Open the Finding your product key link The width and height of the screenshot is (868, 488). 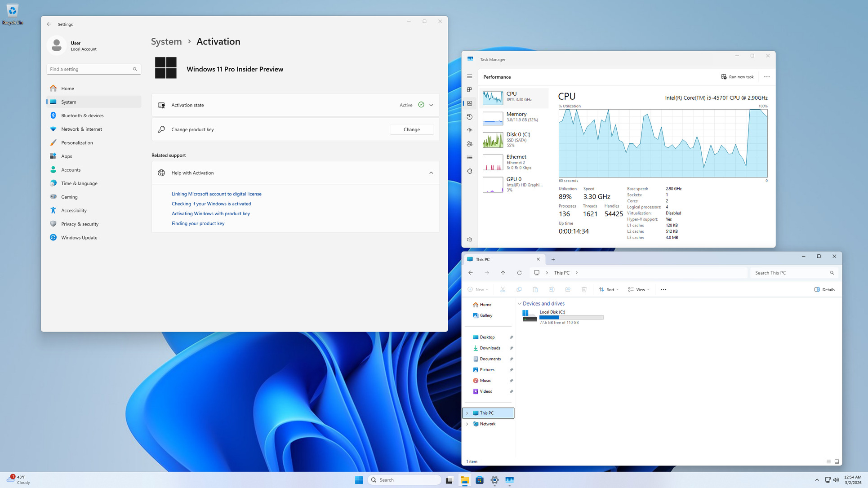click(x=198, y=223)
